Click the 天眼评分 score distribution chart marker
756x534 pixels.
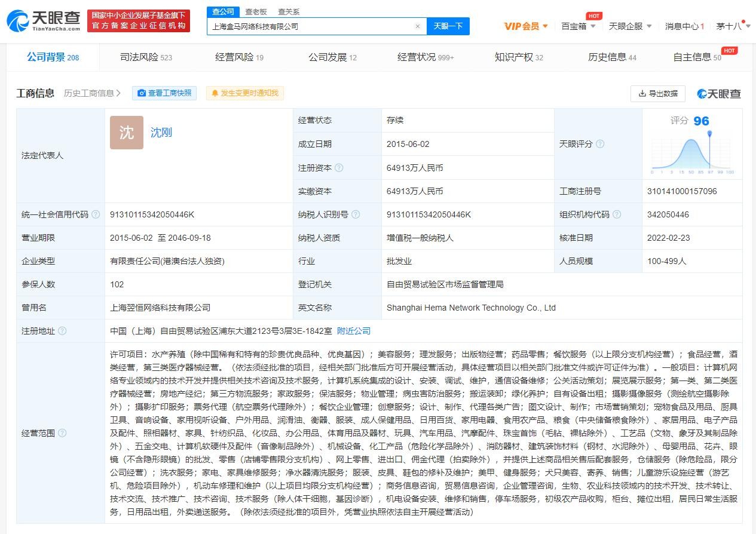click(x=709, y=134)
